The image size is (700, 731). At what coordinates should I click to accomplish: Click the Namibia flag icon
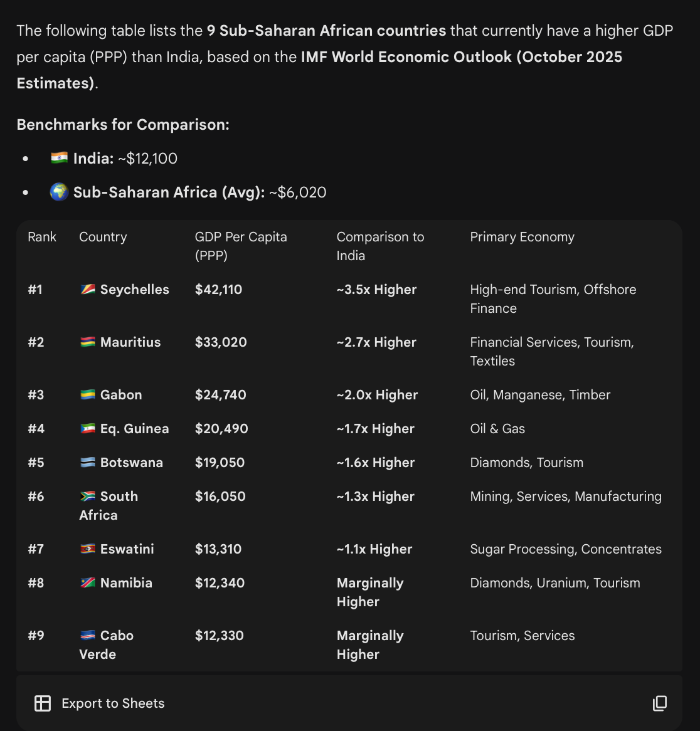click(88, 583)
